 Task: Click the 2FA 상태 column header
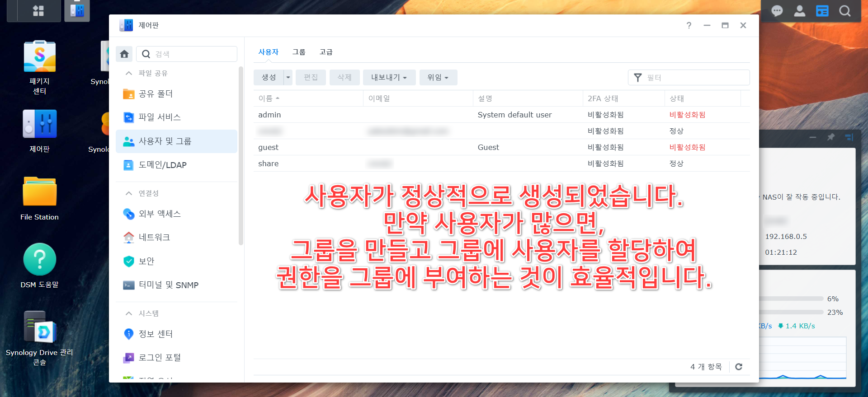[624, 98]
